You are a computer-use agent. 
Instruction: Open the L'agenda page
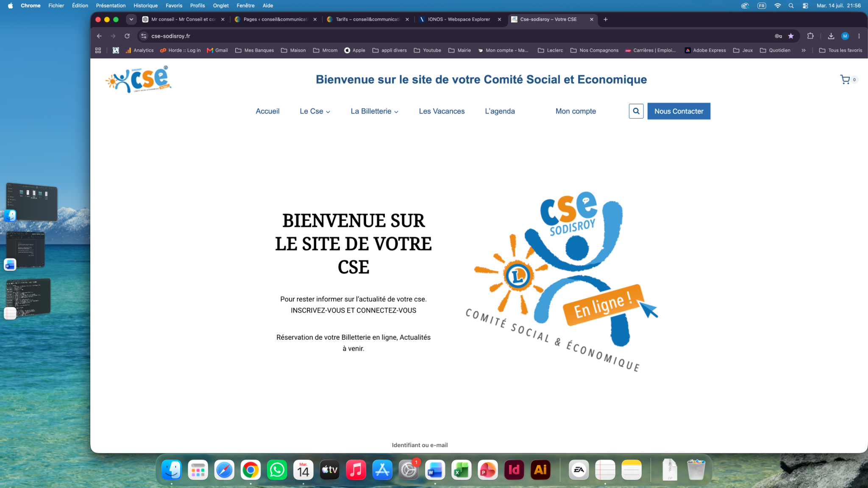pyautogui.click(x=500, y=111)
